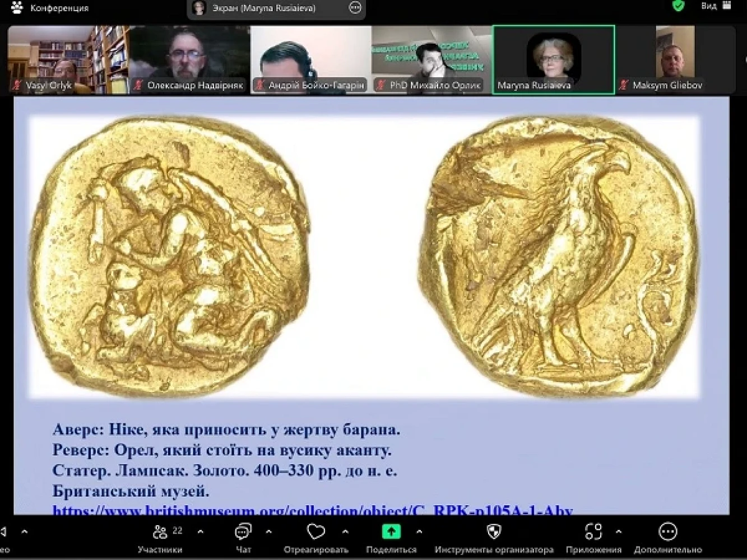This screenshot has height=560, width=747.
Task: Click the ellipsis next to Экран (Maryna Rusiaieva)
Action: [355, 8]
